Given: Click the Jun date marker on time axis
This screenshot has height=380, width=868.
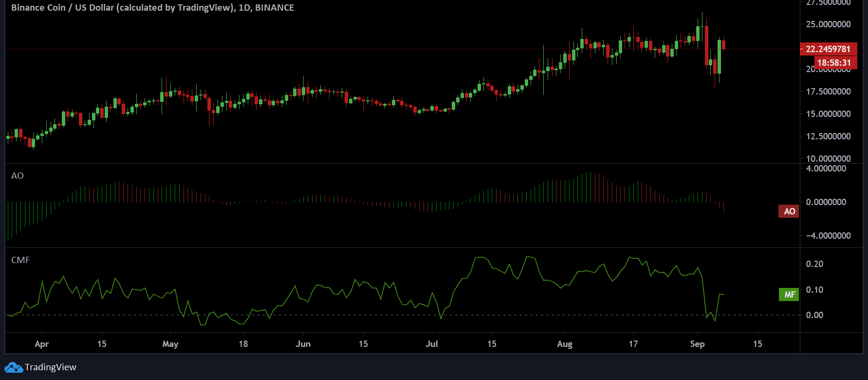Looking at the screenshot, I should click(x=303, y=344).
